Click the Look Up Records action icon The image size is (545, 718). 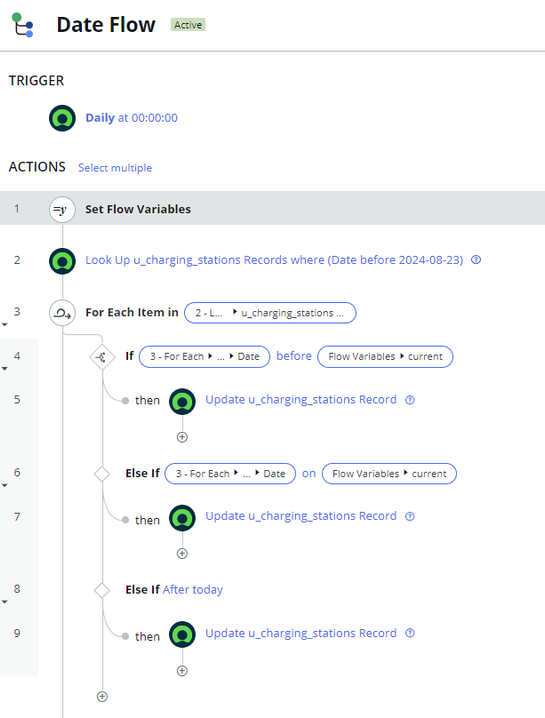[62, 261]
